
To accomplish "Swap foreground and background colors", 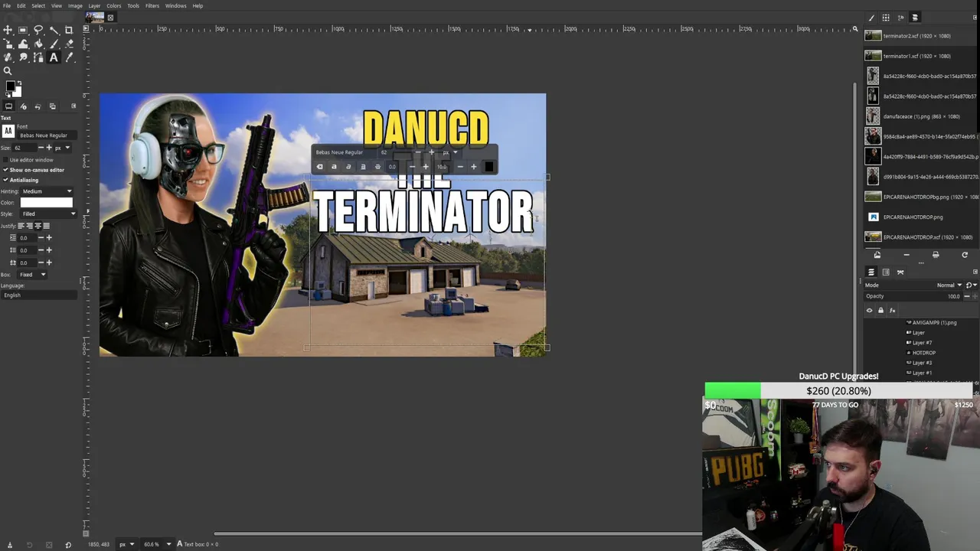I will coord(19,83).
